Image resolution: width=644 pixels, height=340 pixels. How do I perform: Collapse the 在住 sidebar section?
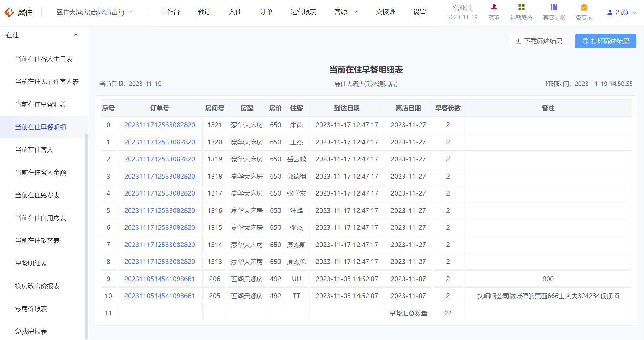(76, 35)
